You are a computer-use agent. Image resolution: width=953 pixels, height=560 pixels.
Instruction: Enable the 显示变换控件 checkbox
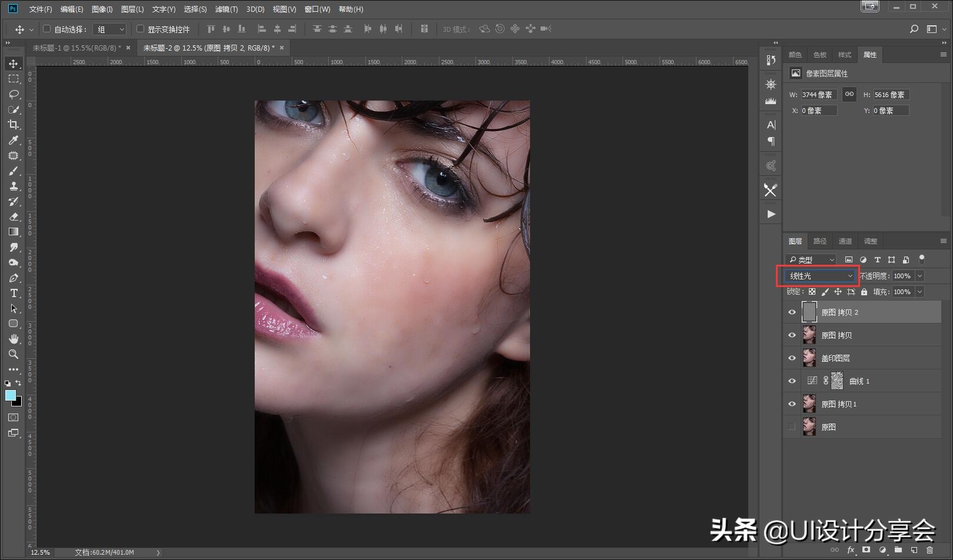[140, 29]
